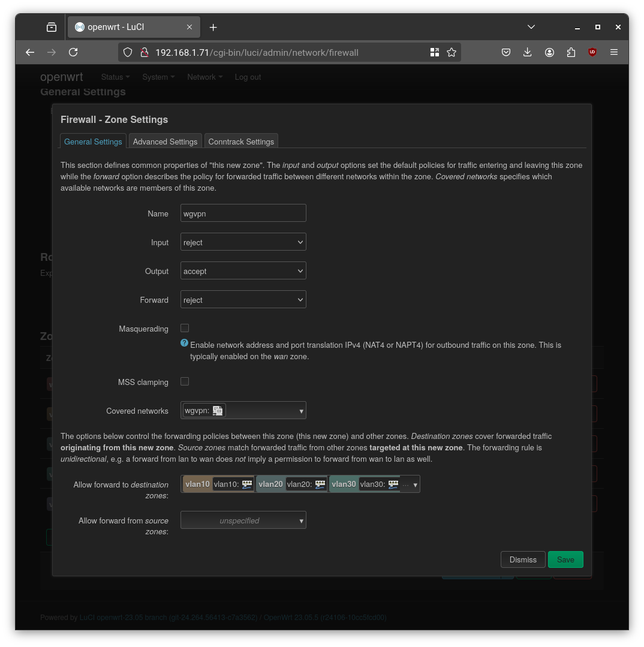Enable the Masquerading checkbox
Screen dimensions: 644x647
184,328
